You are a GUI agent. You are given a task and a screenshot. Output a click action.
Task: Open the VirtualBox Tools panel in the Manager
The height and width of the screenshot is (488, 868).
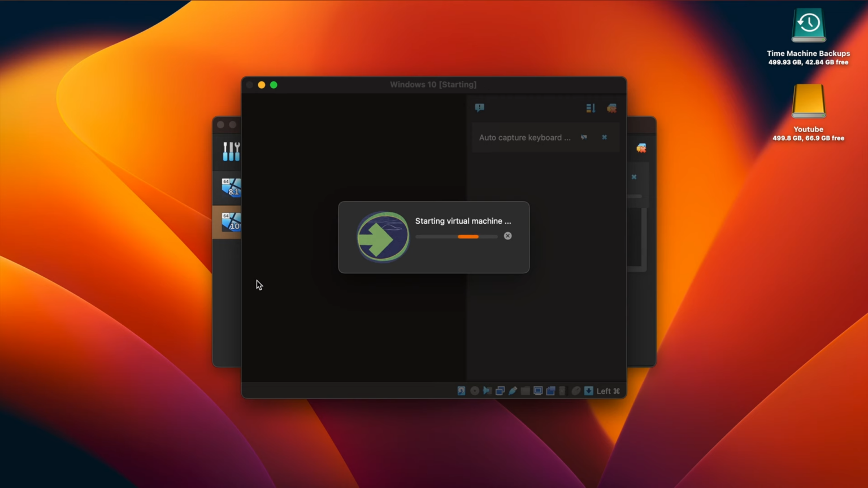pyautogui.click(x=231, y=151)
